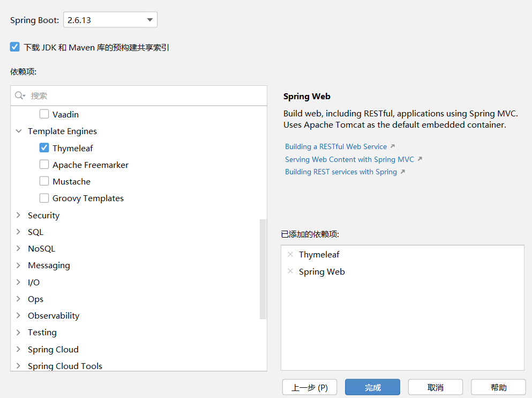Open the search options magnifier icon
This screenshot has width=532, height=398.
point(20,95)
